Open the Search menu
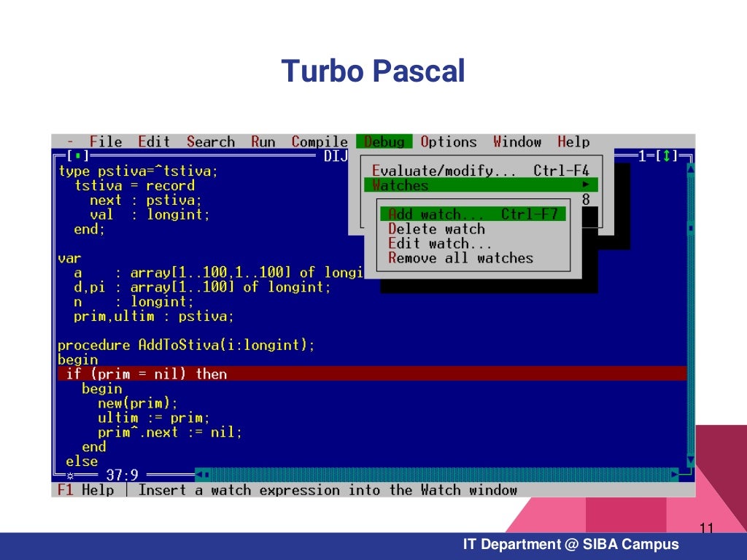This screenshot has width=747, height=560. [x=211, y=142]
